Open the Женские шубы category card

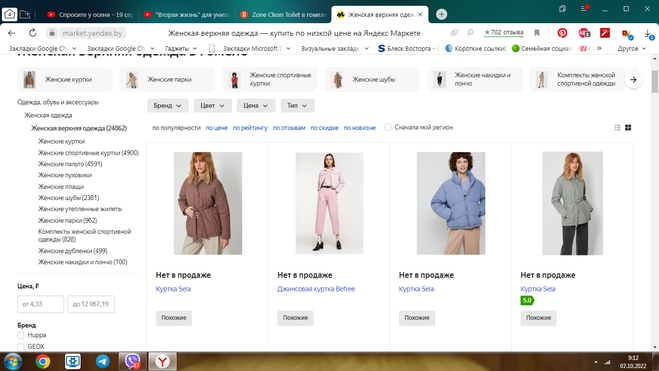372,79
